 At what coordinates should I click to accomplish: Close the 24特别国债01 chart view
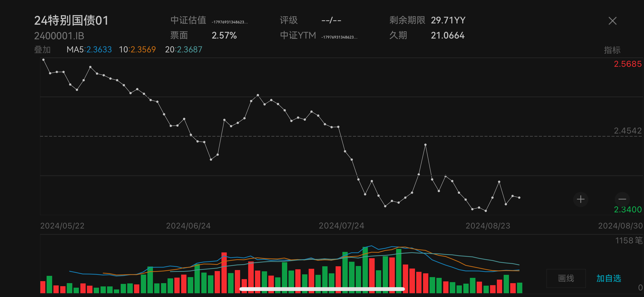(x=612, y=21)
